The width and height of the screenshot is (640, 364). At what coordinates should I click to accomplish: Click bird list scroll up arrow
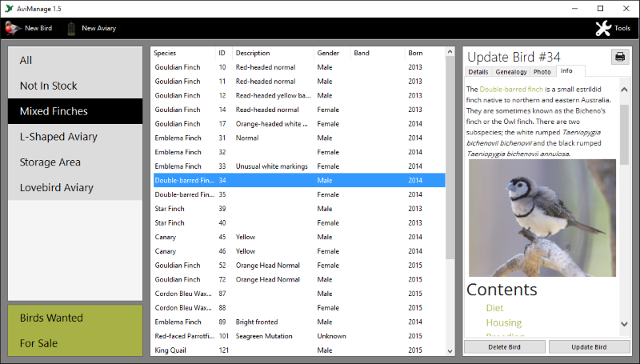tap(450, 52)
